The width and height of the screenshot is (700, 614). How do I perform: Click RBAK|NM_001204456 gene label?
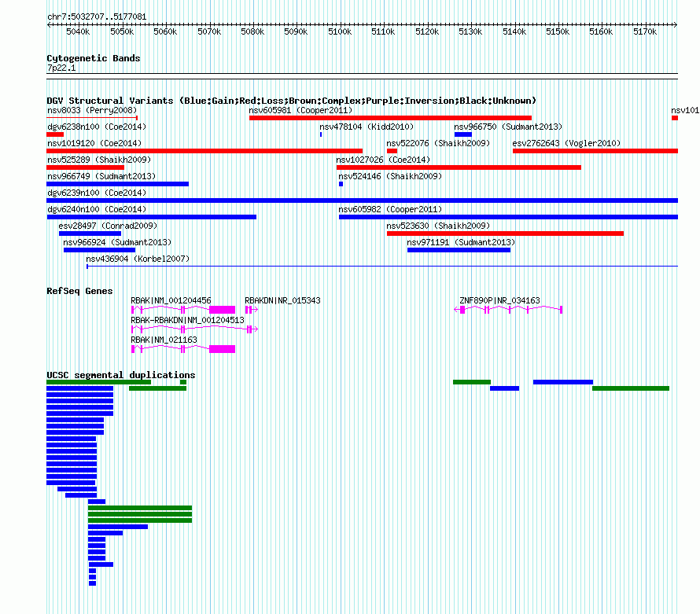click(171, 300)
